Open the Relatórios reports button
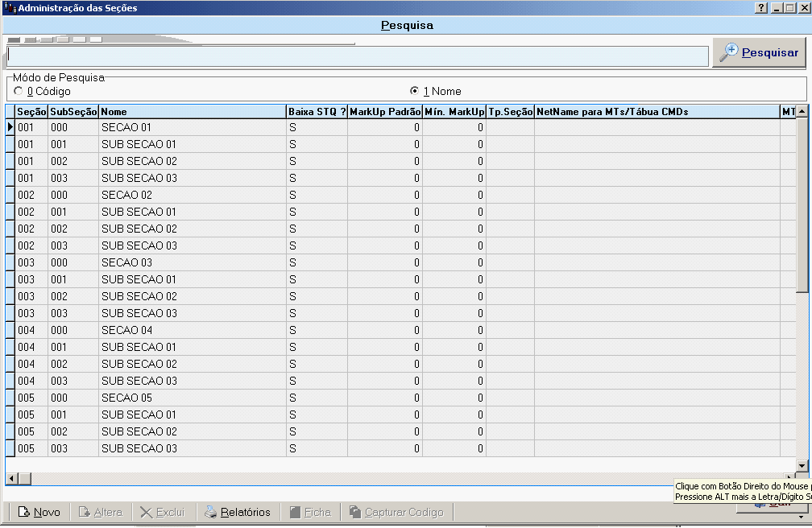The width and height of the screenshot is (812, 528). (237, 512)
